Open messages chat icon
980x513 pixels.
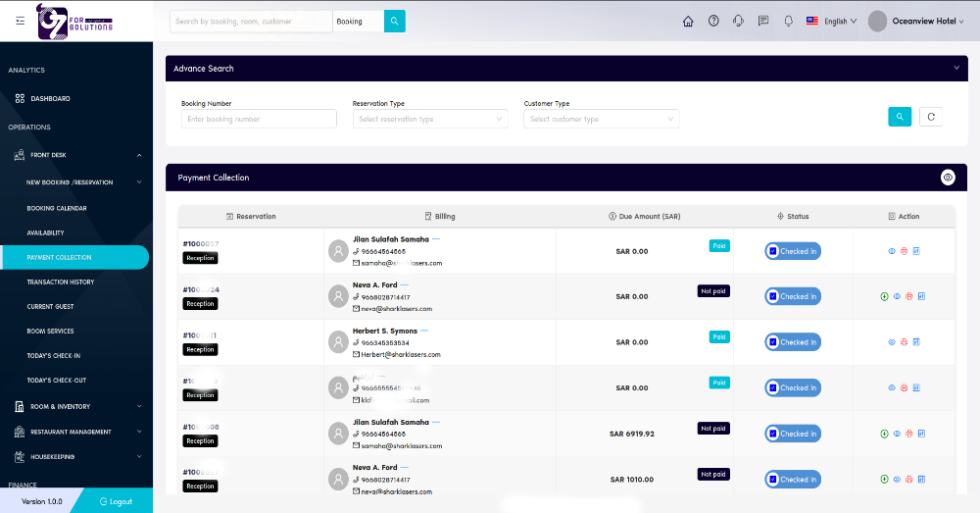(763, 21)
